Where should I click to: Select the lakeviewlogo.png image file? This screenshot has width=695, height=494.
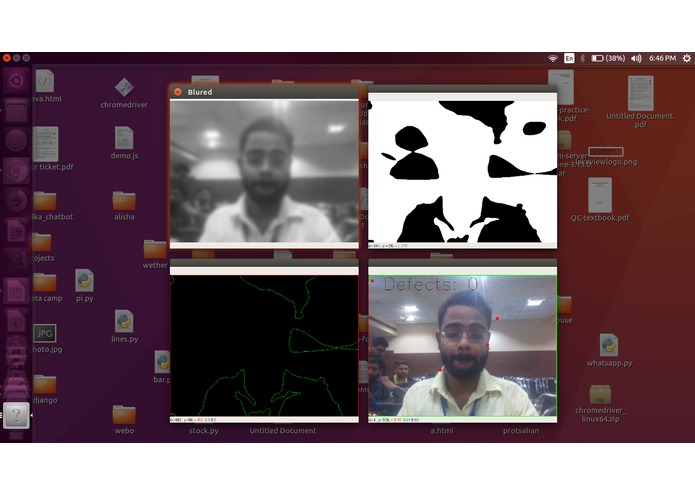[x=606, y=157]
